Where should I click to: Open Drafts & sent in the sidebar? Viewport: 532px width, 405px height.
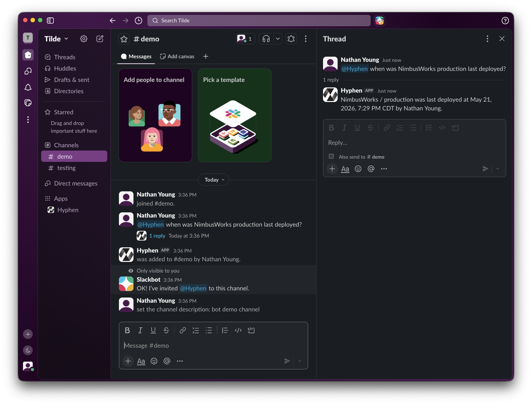74,80
